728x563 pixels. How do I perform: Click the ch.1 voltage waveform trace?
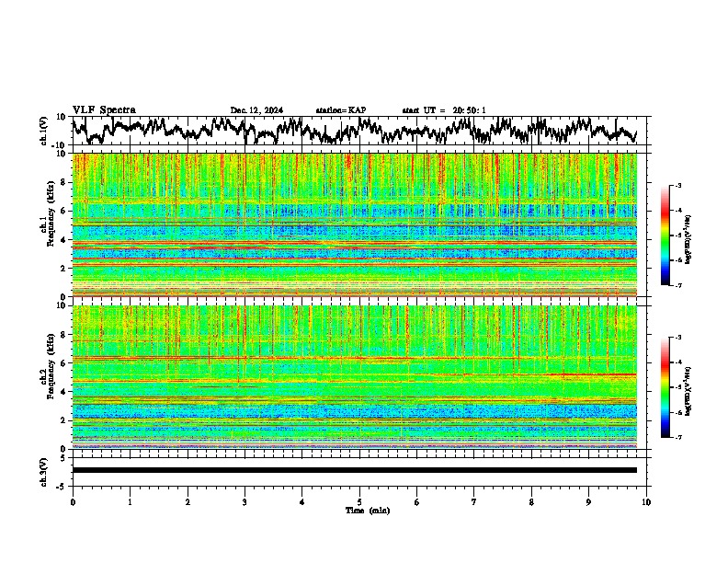coord(354,131)
